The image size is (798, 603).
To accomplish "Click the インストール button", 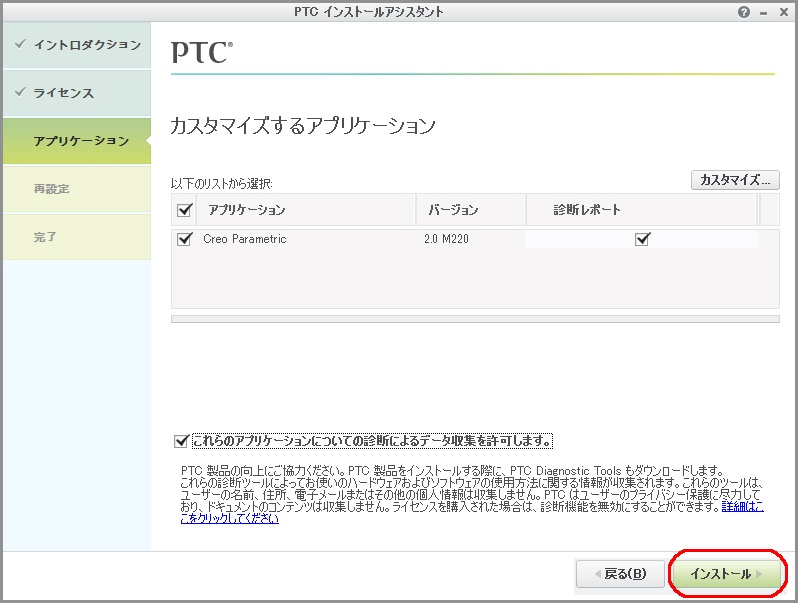I will (x=726, y=574).
